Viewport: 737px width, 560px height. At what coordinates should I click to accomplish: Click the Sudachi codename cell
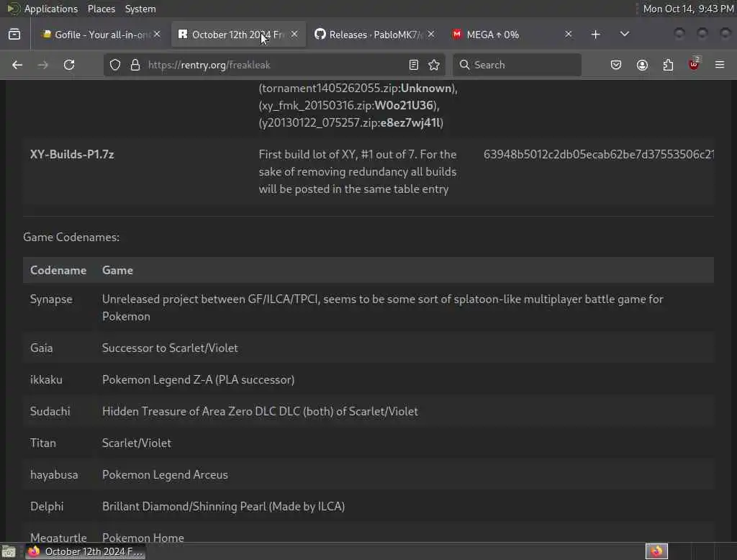coord(50,412)
